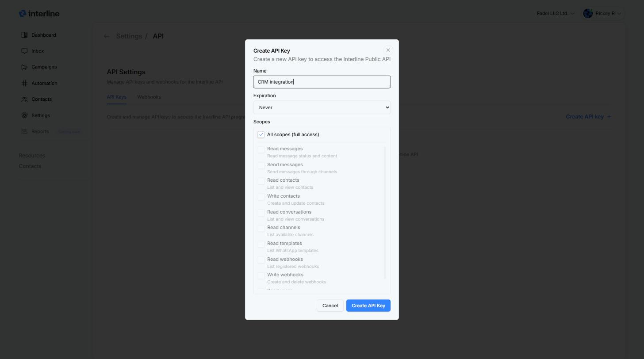Select Inbox label in the sidebar

pyautogui.click(x=38, y=51)
